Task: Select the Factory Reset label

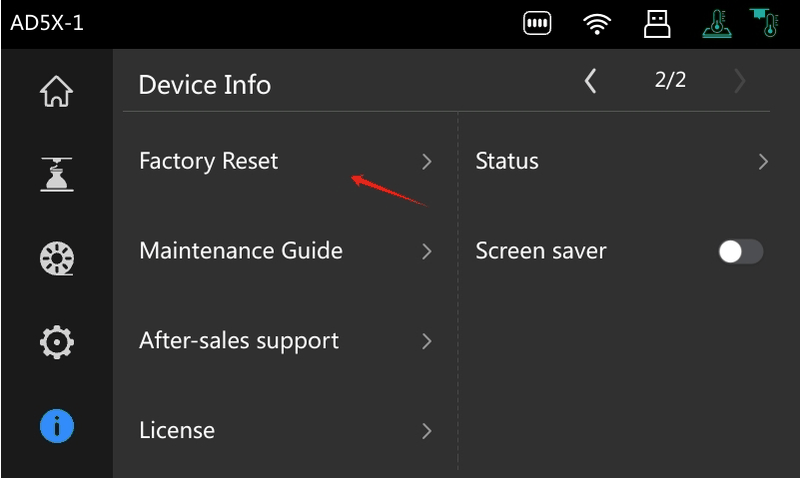Action: click(x=208, y=161)
